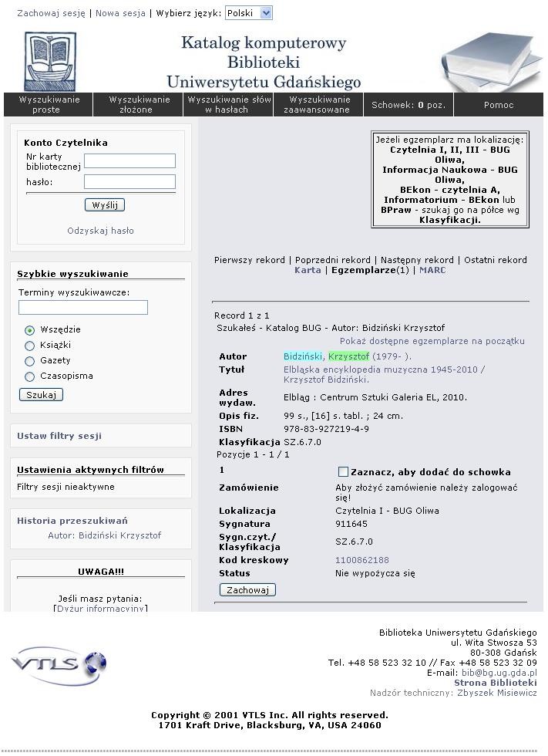Go to Ostatni rekord
This screenshot has height=756, width=548.
496,260
